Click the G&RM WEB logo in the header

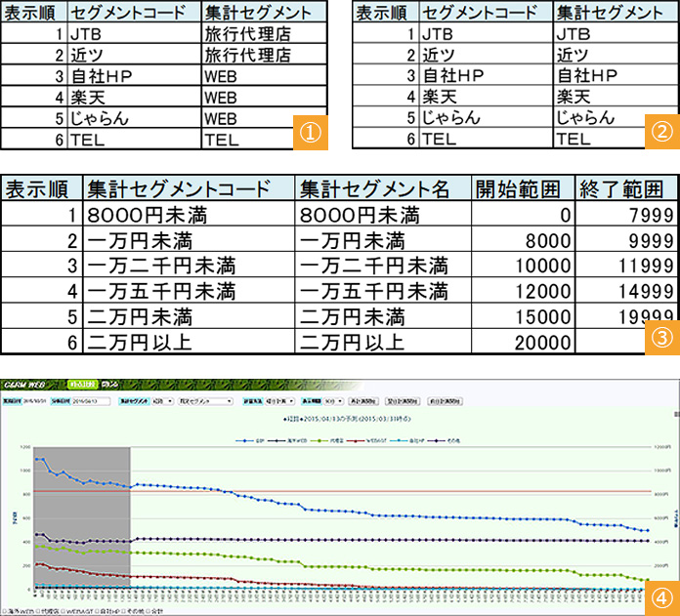23,385
